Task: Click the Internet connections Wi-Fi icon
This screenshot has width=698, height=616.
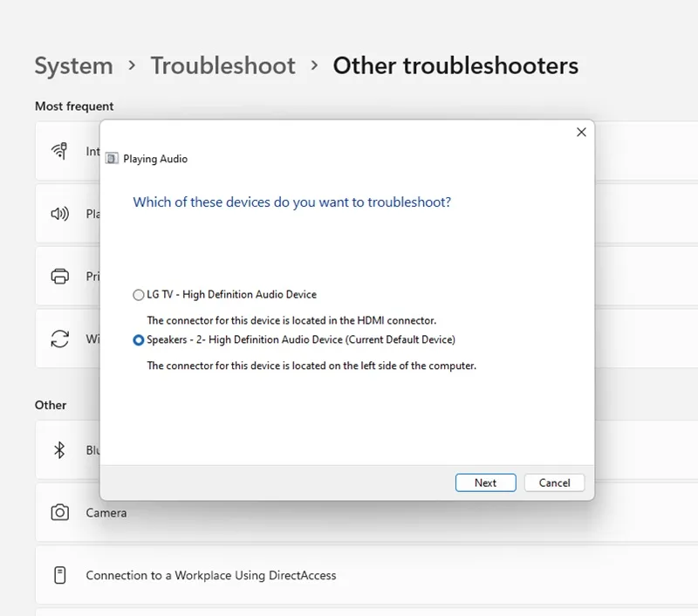Action: point(59,151)
